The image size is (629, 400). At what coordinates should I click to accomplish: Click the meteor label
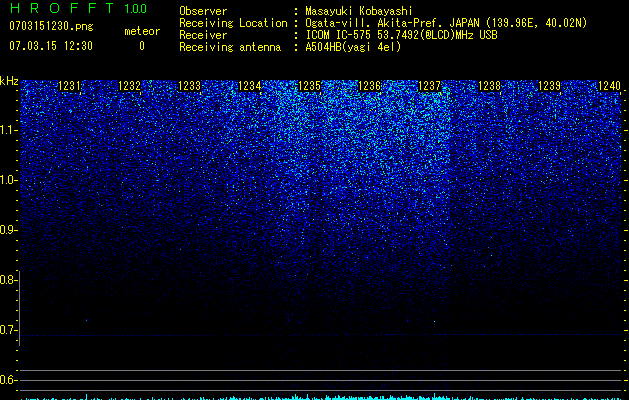pyautogui.click(x=142, y=31)
